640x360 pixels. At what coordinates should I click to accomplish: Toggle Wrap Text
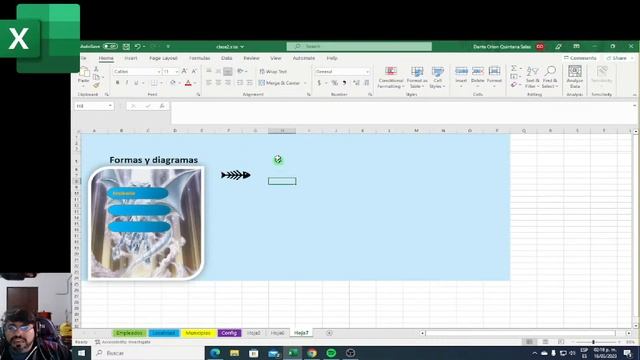pos(273,71)
